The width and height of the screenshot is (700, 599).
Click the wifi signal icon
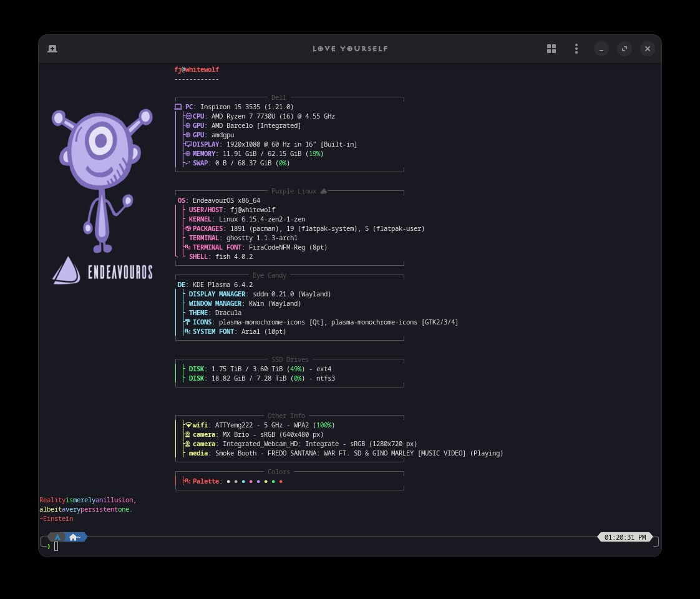point(188,426)
